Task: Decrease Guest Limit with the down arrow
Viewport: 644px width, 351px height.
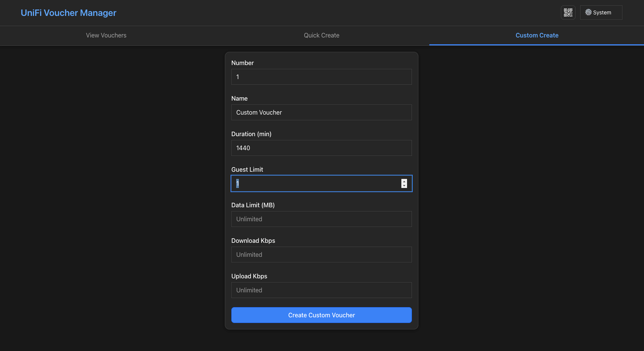Action: point(404,186)
